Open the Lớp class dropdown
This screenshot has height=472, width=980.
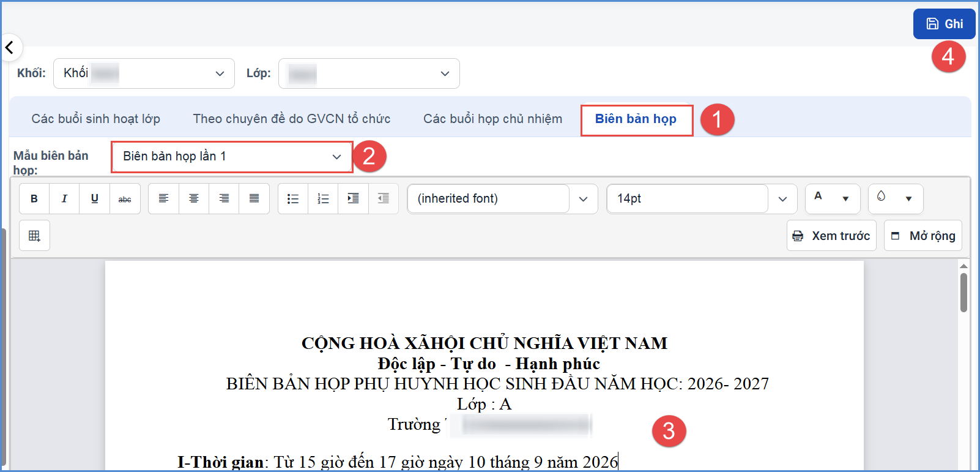[369, 73]
